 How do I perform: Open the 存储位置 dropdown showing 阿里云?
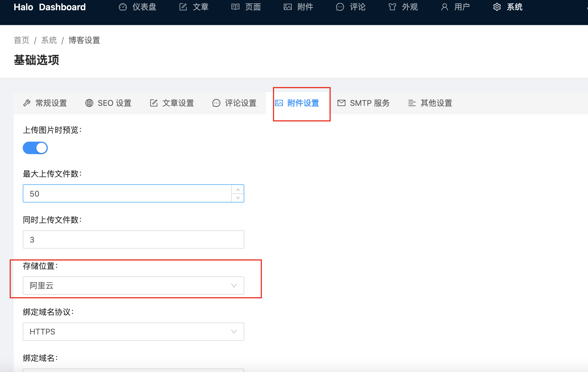coord(133,286)
